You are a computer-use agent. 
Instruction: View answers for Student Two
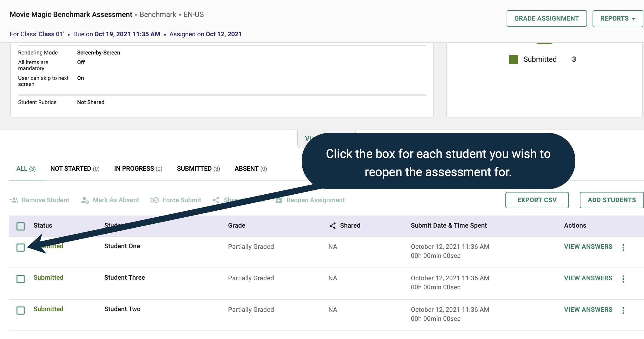[x=588, y=310]
